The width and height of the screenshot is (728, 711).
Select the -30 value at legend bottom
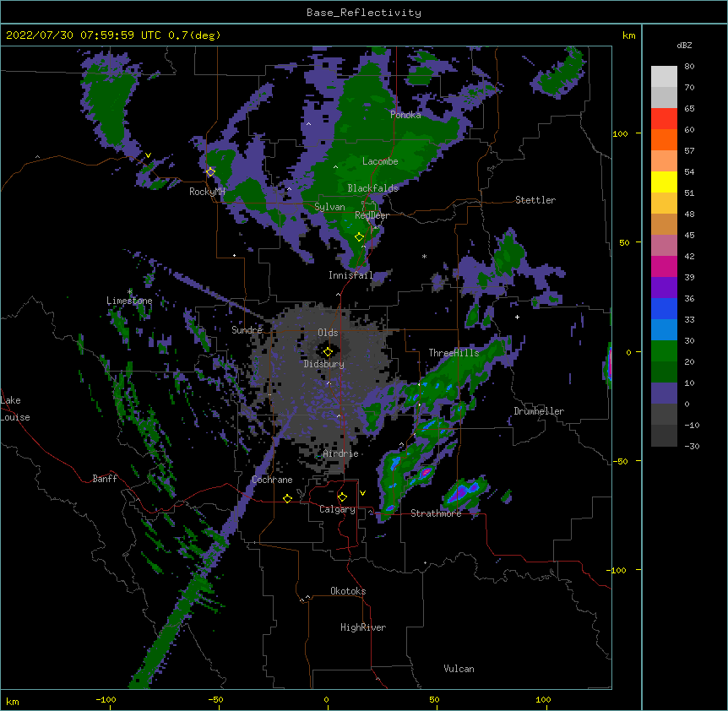(692, 447)
